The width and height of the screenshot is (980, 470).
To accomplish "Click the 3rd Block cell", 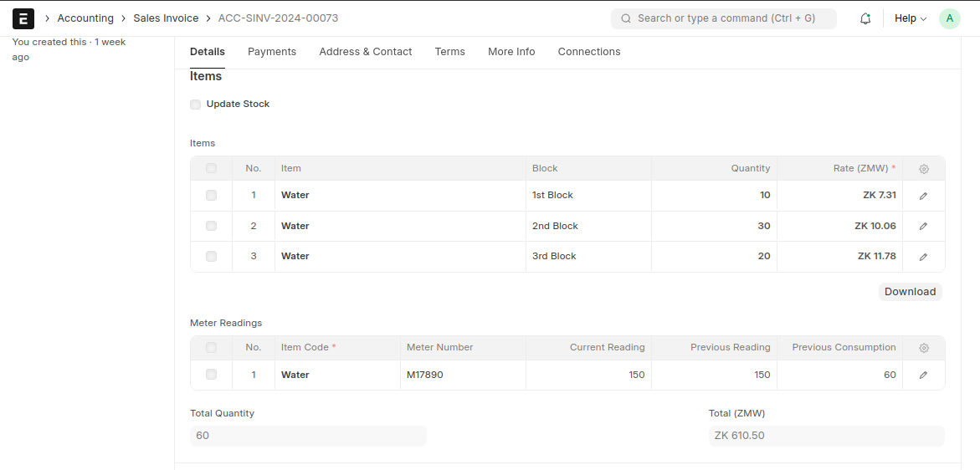I will [588, 257].
